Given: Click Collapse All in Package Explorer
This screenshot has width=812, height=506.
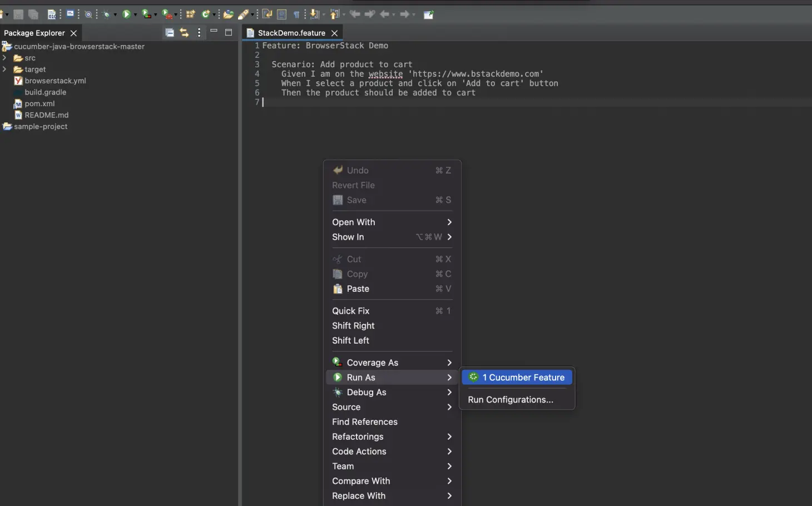Looking at the screenshot, I should 170,33.
